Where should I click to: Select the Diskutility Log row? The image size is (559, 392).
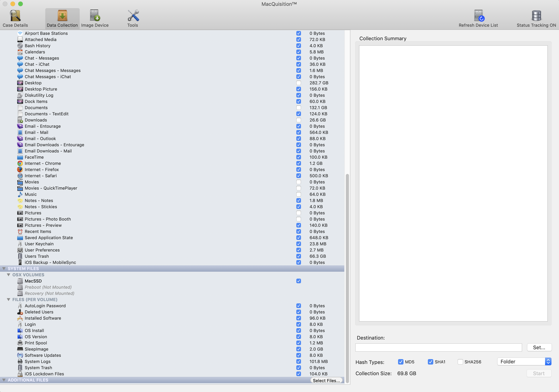pos(172,95)
